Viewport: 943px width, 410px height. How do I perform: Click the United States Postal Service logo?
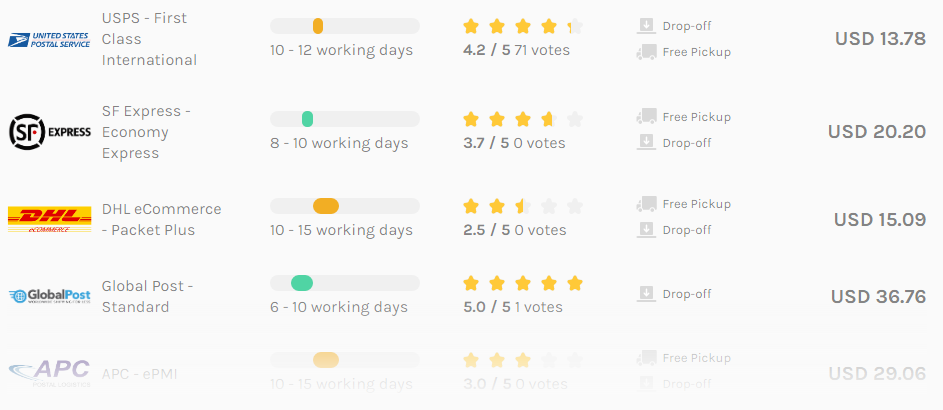tap(49, 40)
